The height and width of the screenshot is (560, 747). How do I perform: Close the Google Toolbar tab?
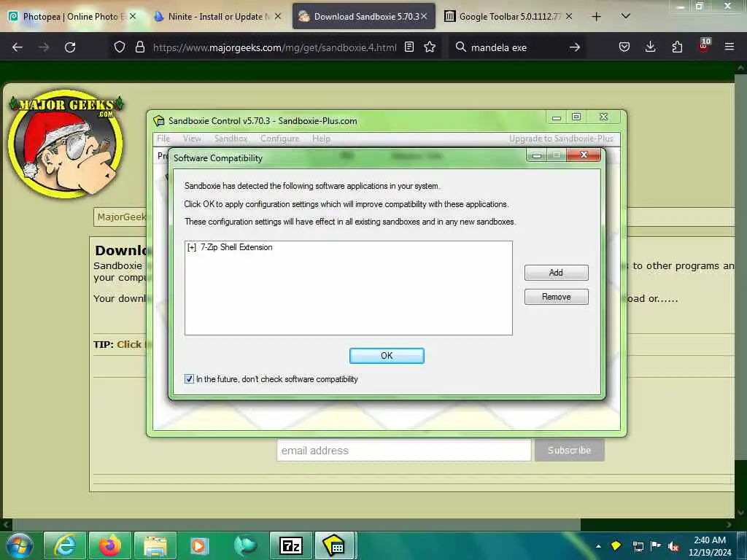coord(569,16)
